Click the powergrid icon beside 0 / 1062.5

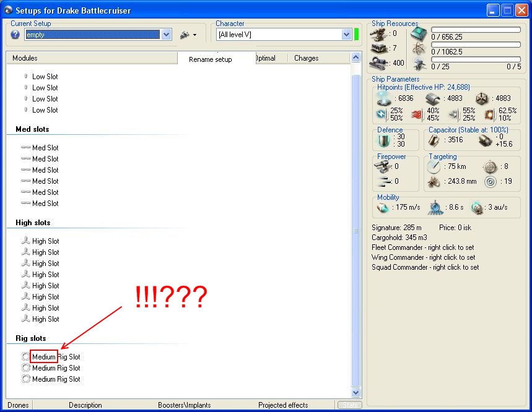pyautogui.click(x=419, y=49)
